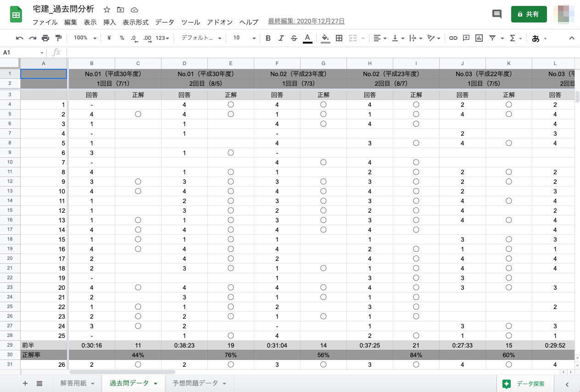The image size is (580, 392).
Task: Collapse toolbar with chevron arrow
Action: [x=572, y=38]
